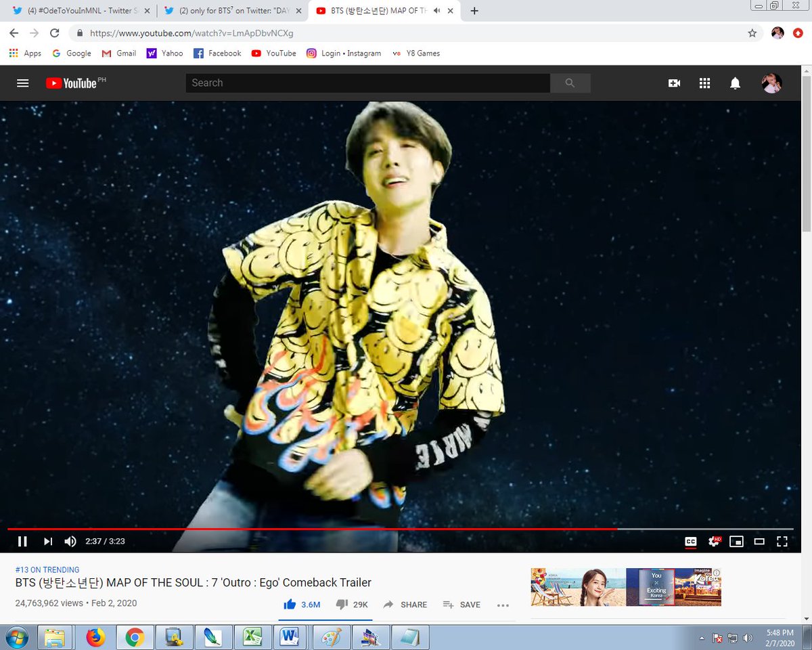The image size is (812, 650).
Task: Open Login • Instagram bookmark
Action: pos(344,53)
